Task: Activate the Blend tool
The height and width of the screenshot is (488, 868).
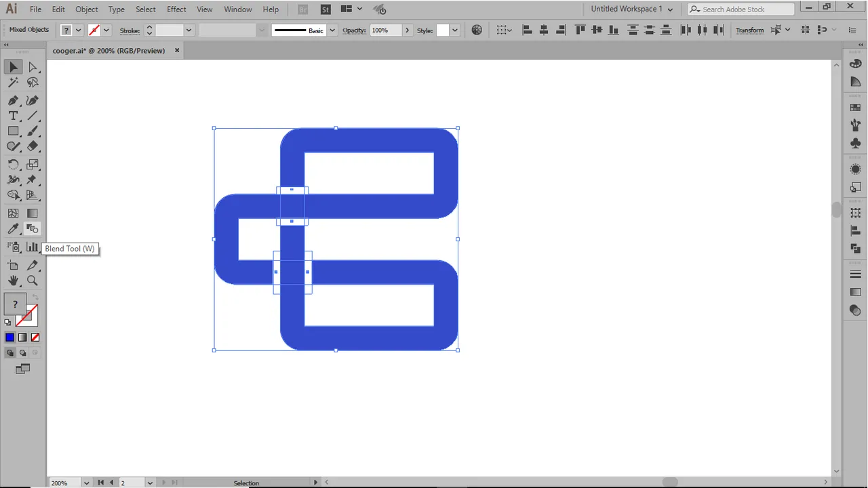Action: (x=33, y=229)
